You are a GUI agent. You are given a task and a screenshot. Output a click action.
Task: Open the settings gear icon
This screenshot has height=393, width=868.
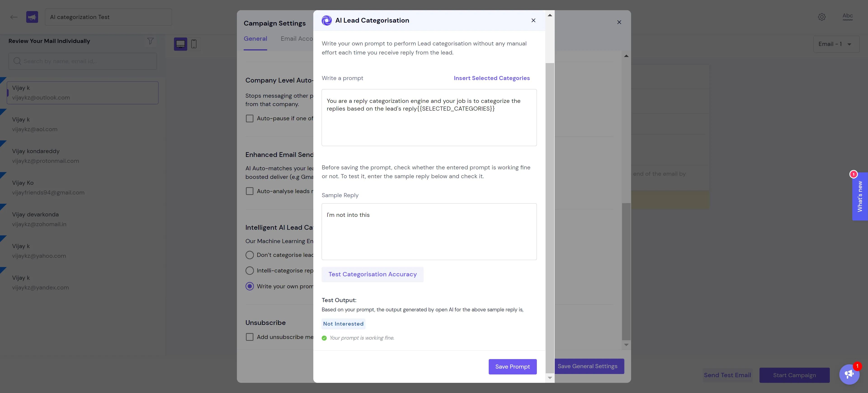click(821, 17)
